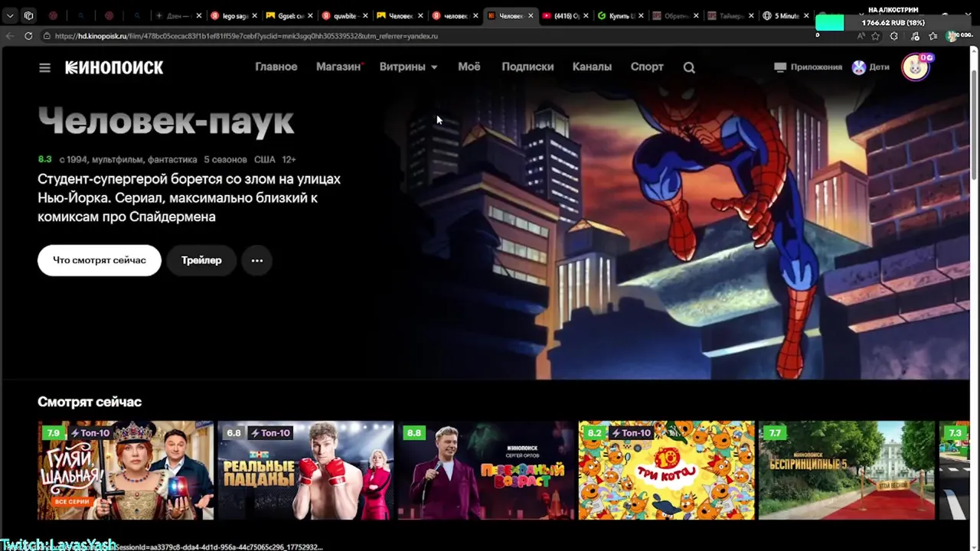Reload the page with the refresh icon
Screen dimensions: 980x551
click(x=28, y=36)
